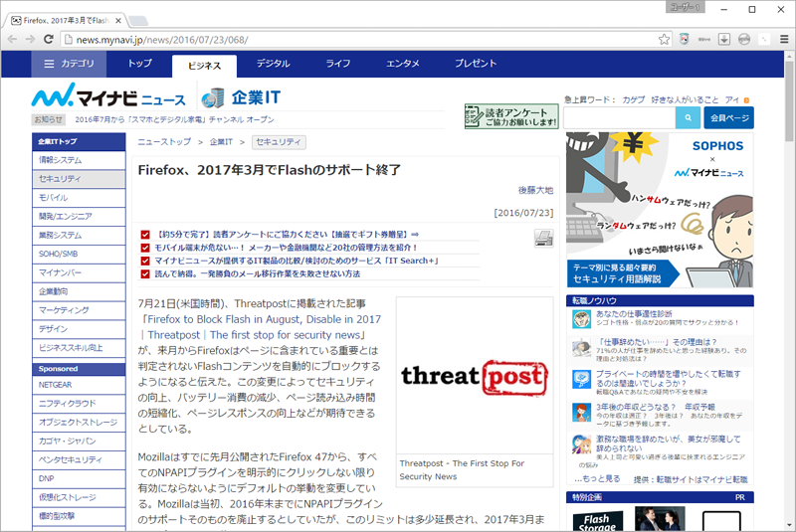The width and height of the screenshot is (796, 532).
Task: Open the プレゼント navigation tab
Action: tap(476, 64)
